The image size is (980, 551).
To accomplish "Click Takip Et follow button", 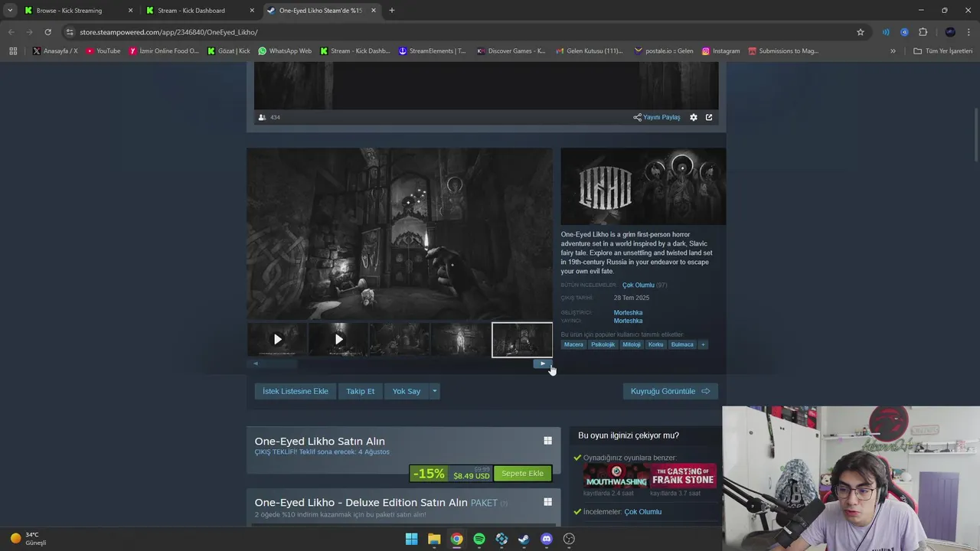I will [360, 391].
